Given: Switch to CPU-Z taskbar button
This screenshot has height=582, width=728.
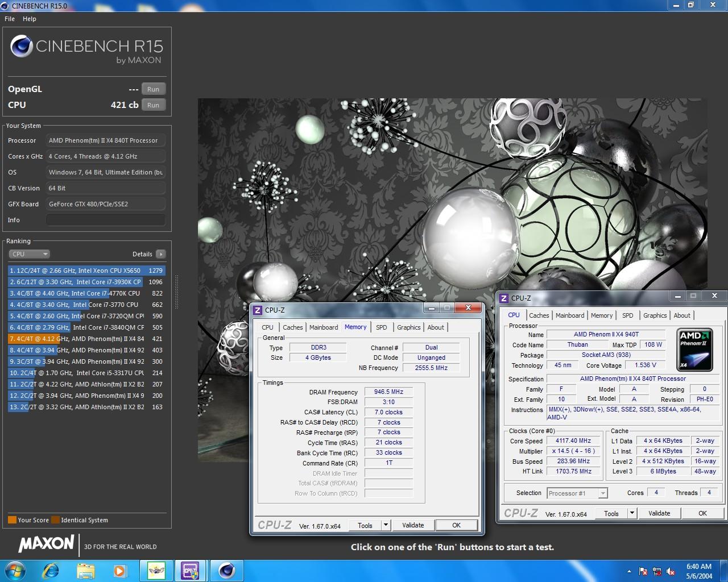Looking at the screenshot, I should tap(190, 570).
